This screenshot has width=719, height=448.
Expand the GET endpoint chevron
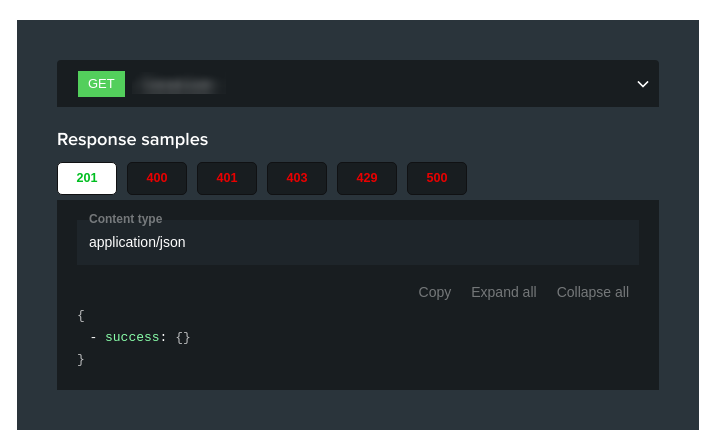[x=642, y=84]
